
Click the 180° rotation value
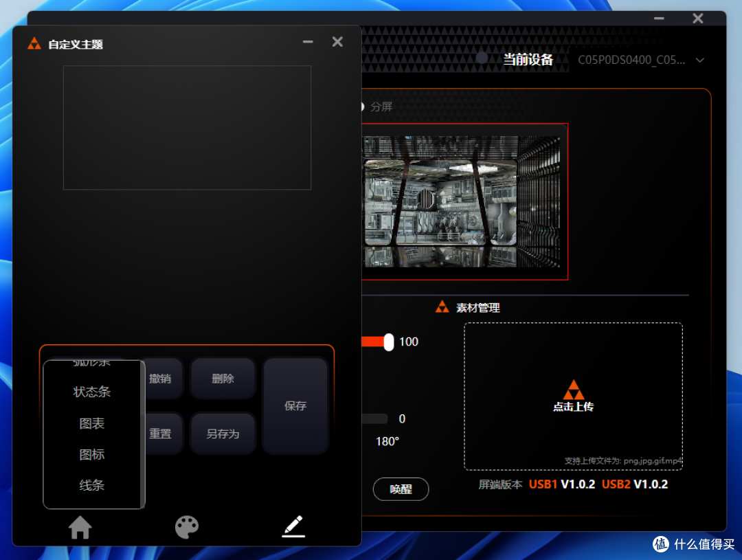point(387,442)
